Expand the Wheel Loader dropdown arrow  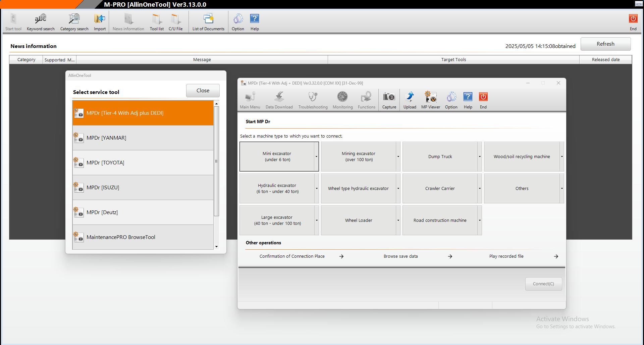(x=398, y=220)
